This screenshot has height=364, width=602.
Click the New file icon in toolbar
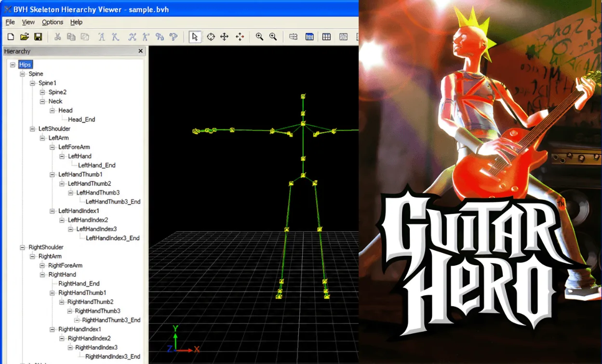11,37
